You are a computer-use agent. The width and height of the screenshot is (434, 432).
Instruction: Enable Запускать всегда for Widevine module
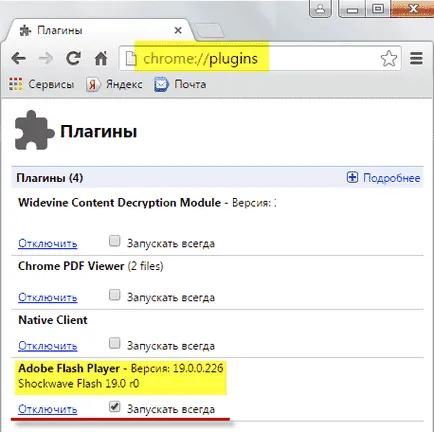tap(114, 241)
